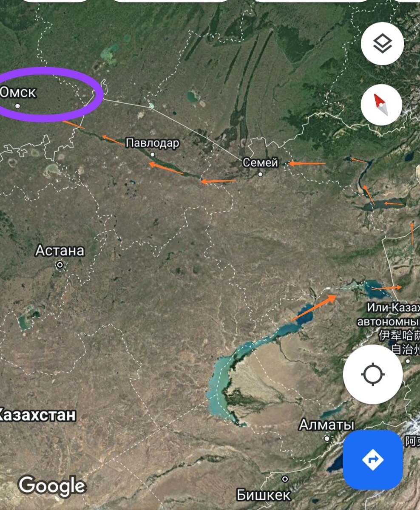Image resolution: width=420 pixels, height=510 pixels.
Task: Click the Семей city label
Action: click(x=260, y=162)
